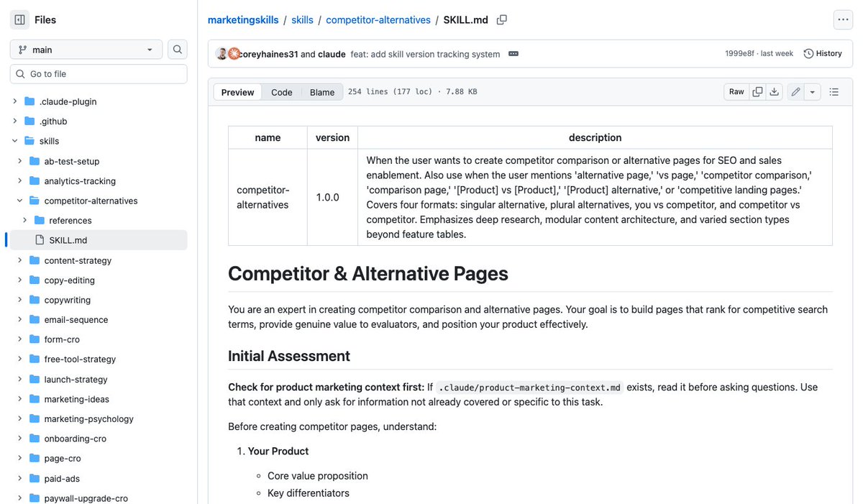Viewport: 863px width, 504px height.
Task: Click the paid-ads folder icon
Action: (35, 478)
